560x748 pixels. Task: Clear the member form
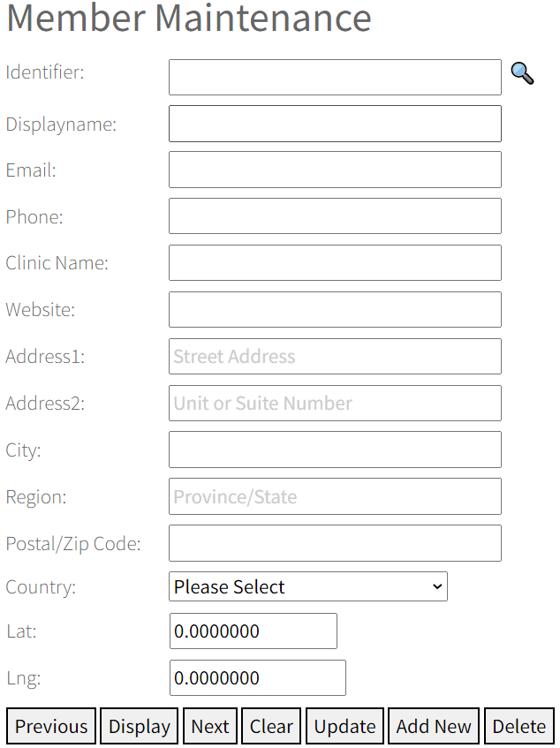point(271,726)
